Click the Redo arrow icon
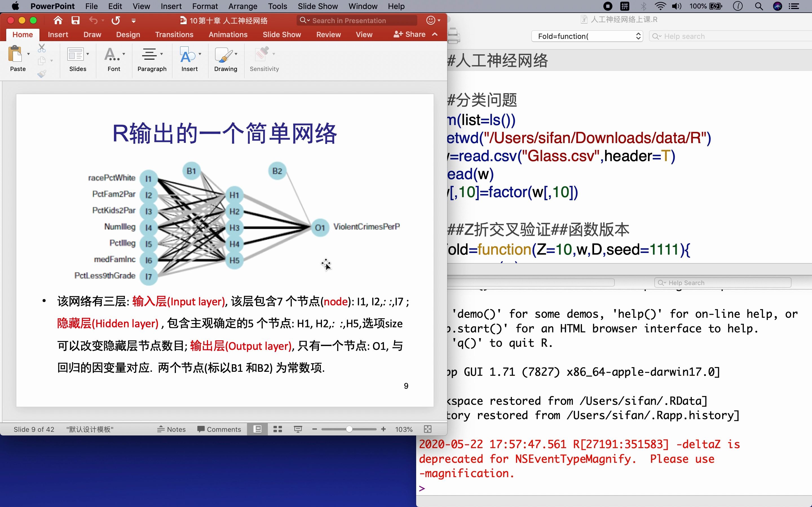812x507 pixels. pos(115,21)
